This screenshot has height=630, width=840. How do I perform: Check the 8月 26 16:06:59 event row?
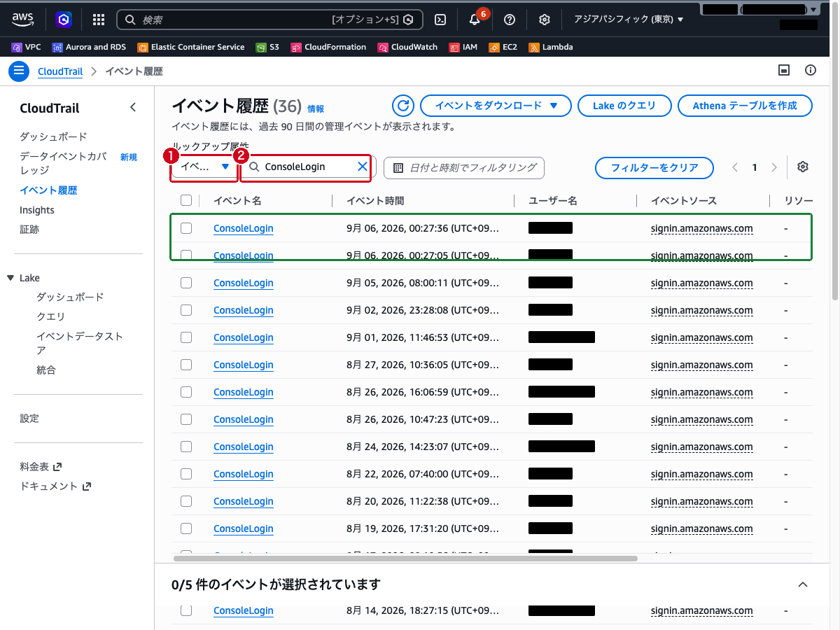[186, 391]
